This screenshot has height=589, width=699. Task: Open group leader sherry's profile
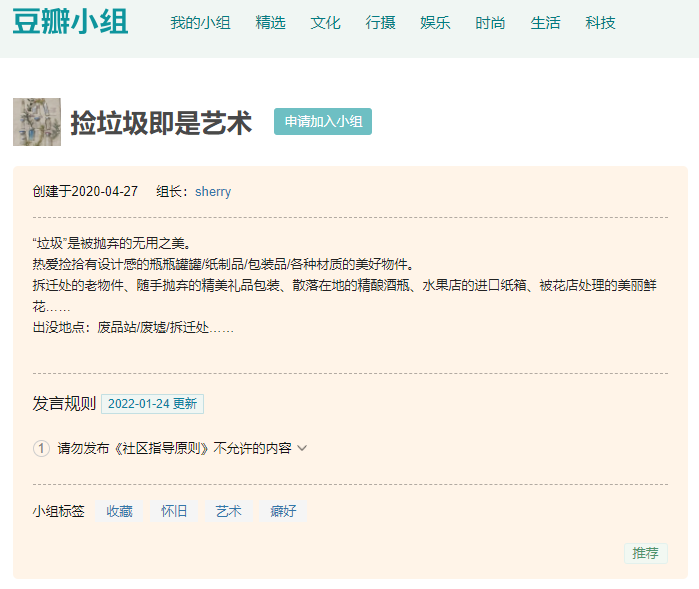(213, 192)
